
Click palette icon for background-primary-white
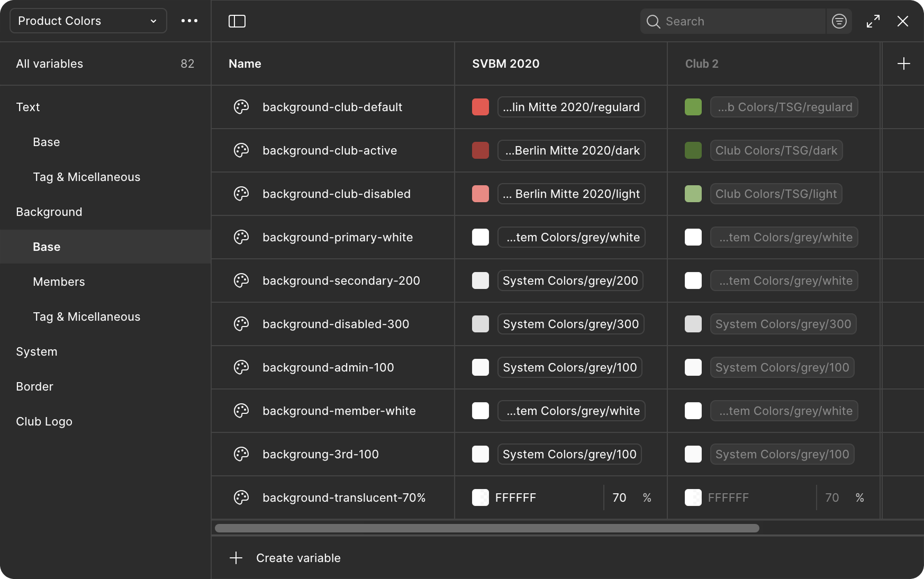click(x=241, y=237)
